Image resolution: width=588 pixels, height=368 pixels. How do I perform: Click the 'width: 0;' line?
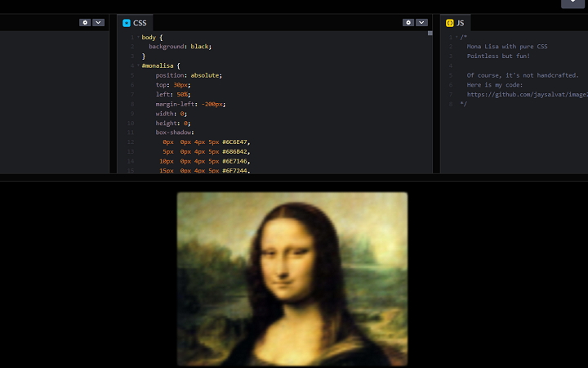point(171,114)
